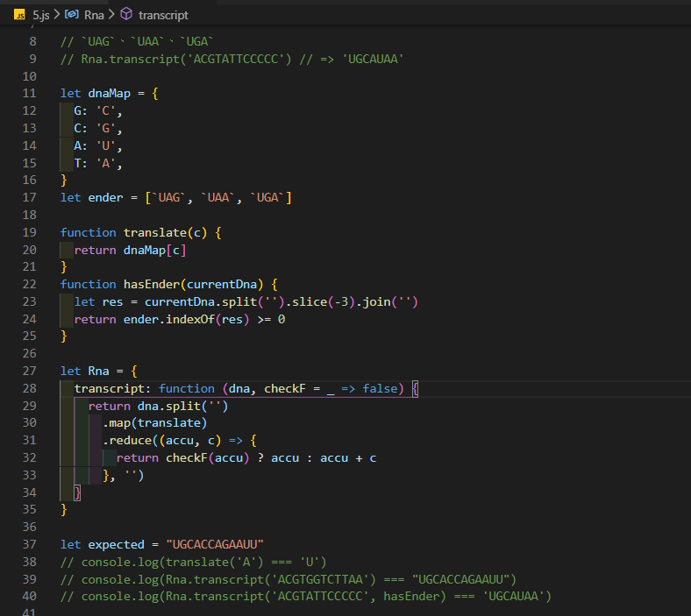Click the ender variable name on line 17
This screenshot has width=691, height=616.
106,198
